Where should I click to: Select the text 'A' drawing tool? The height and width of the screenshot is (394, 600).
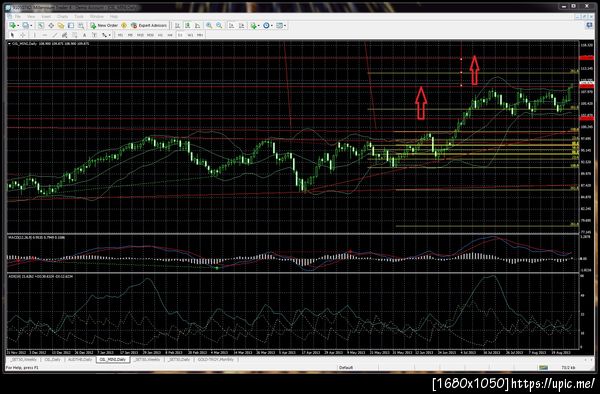[x=84, y=35]
